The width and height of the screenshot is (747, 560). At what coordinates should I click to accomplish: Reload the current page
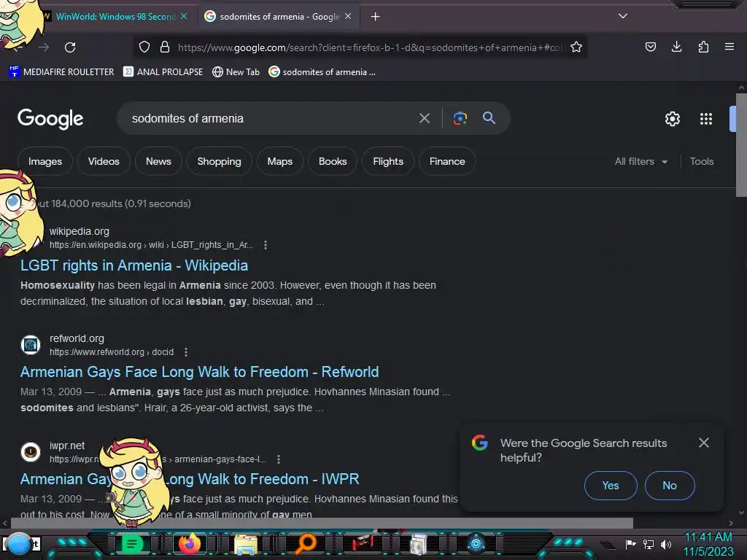coord(70,47)
